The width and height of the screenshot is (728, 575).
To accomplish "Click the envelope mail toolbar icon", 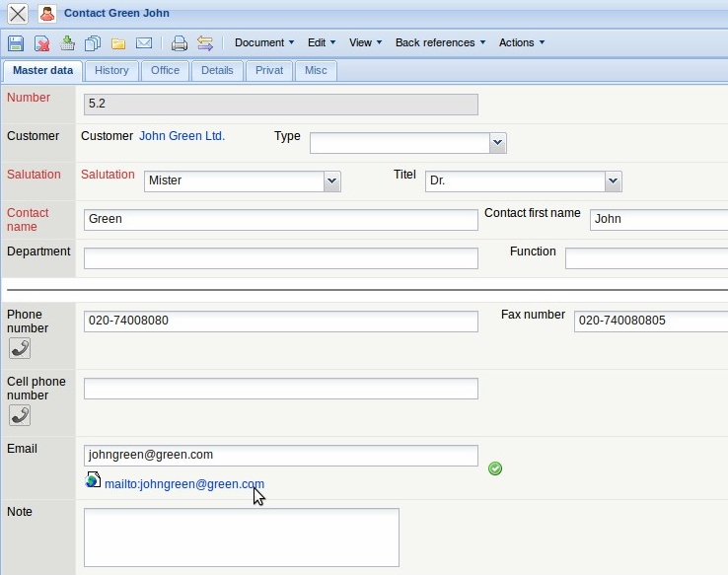I will pos(144,43).
